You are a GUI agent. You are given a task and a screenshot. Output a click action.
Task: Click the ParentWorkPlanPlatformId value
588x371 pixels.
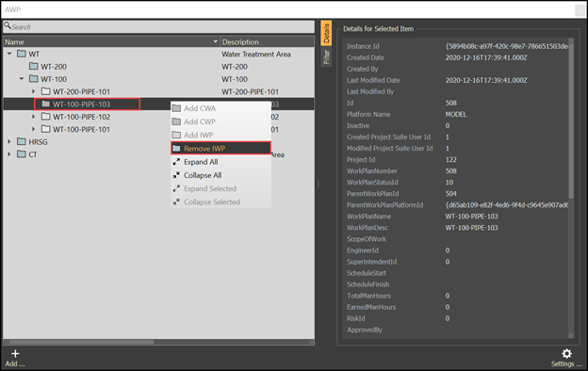click(x=507, y=205)
